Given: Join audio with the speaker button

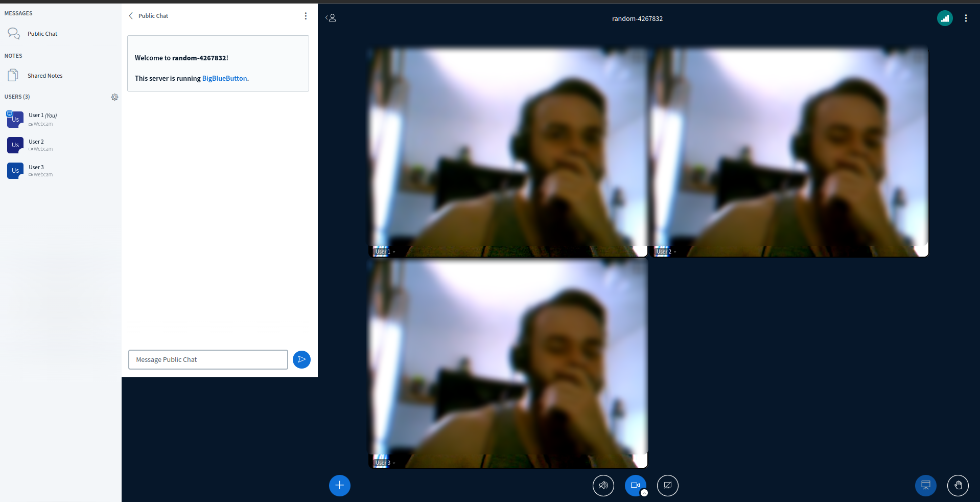Looking at the screenshot, I should [603, 486].
